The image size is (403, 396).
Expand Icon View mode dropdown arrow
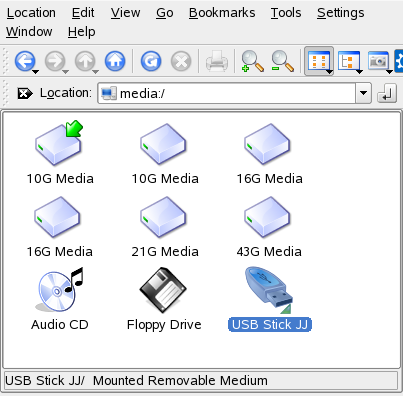click(x=329, y=72)
